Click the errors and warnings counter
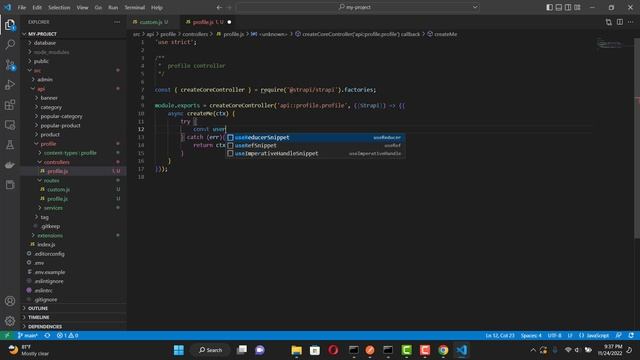640x360 pixels. [x=68, y=335]
